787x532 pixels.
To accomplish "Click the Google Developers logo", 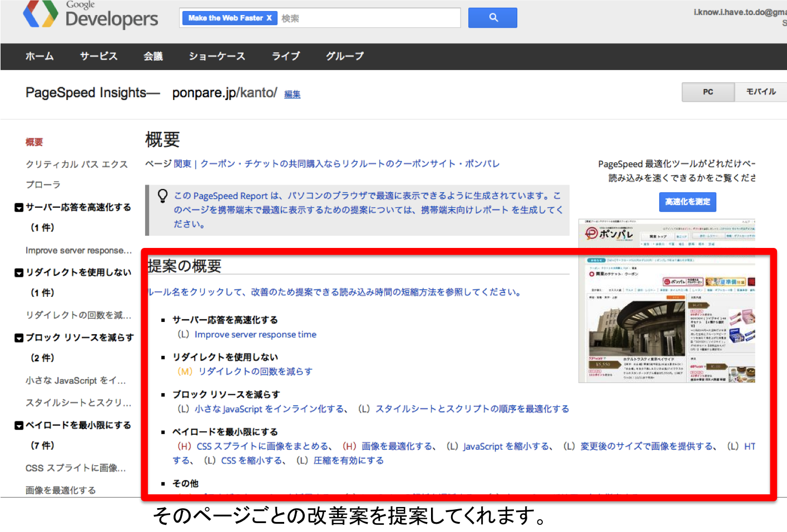I will pos(91,15).
